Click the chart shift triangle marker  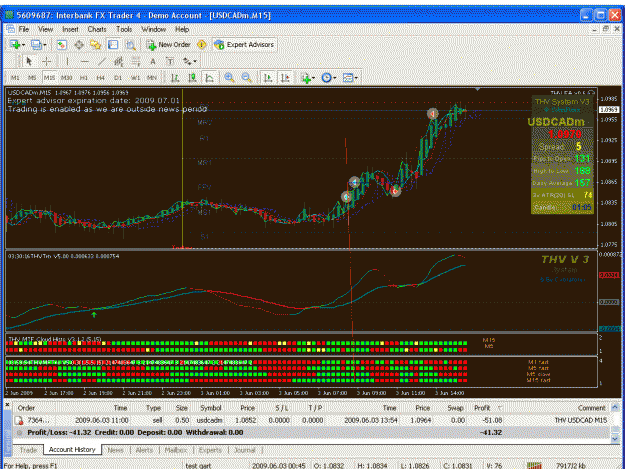(478, 89)
